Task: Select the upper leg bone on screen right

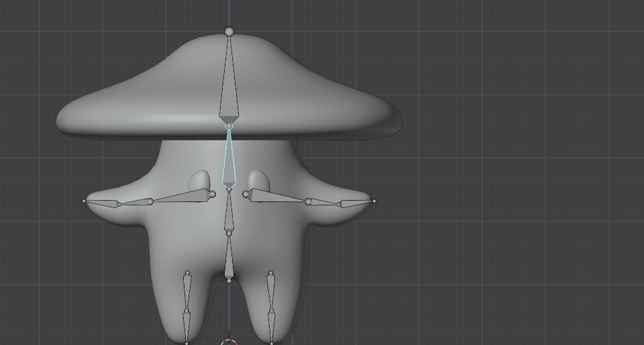Action: click(x=270, y=293)
